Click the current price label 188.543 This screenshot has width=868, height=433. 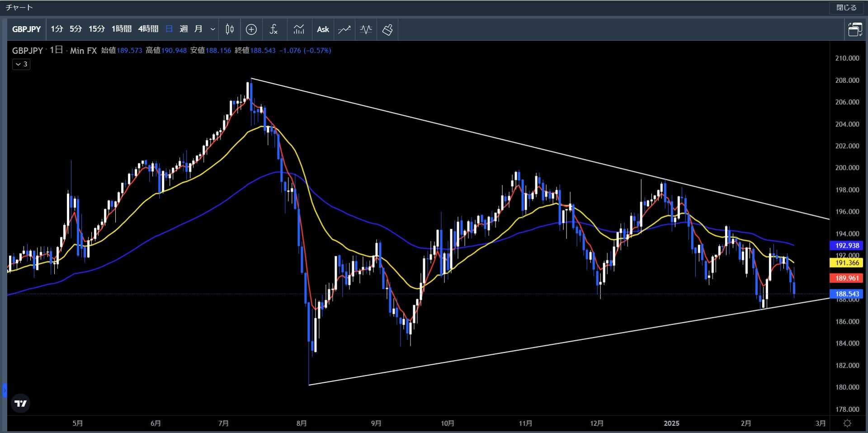tap(847, 294)
